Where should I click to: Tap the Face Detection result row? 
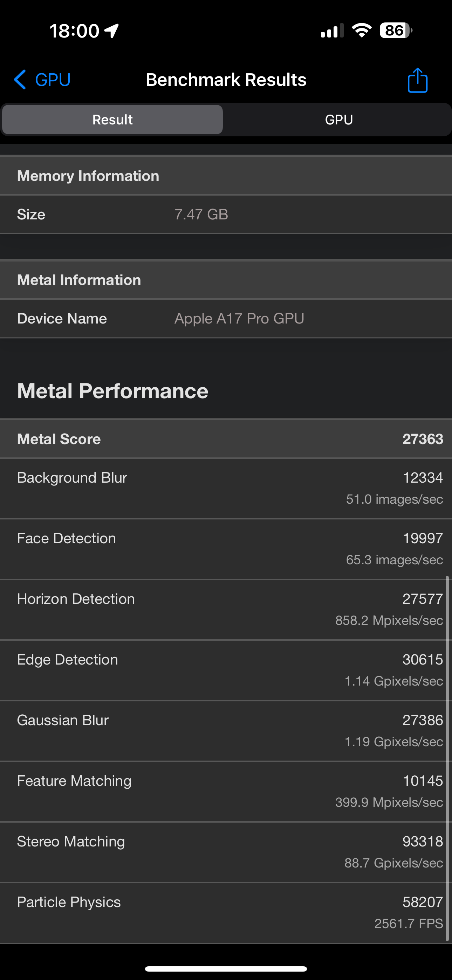(x=226, y=549)
